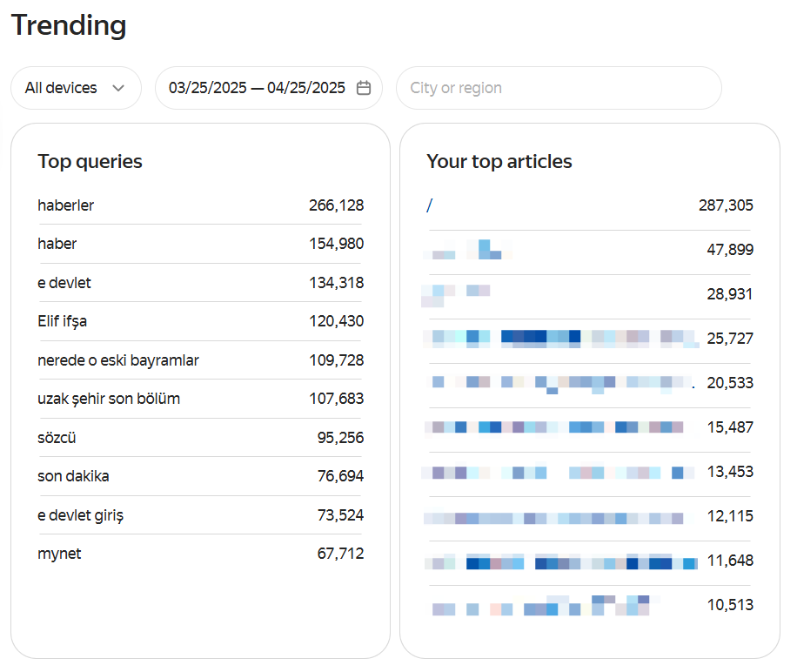
Task: Open "uzak şehir son bölüm" query
Action: tap(109, 400)
